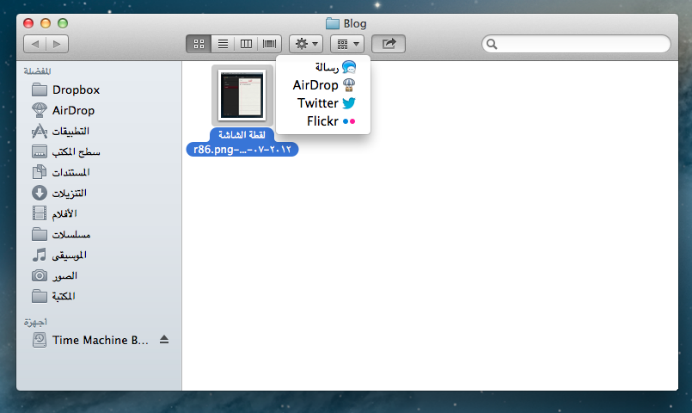692x413 pixels.
Task: Click the Forward navigation arrow
Action: tap(57, 44)
